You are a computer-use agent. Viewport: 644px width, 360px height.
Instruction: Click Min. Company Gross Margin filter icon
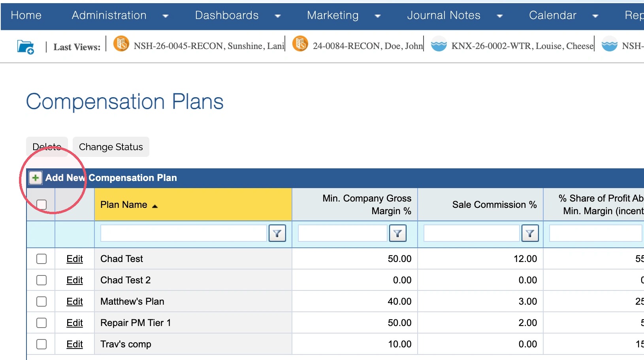pos(398,233)
